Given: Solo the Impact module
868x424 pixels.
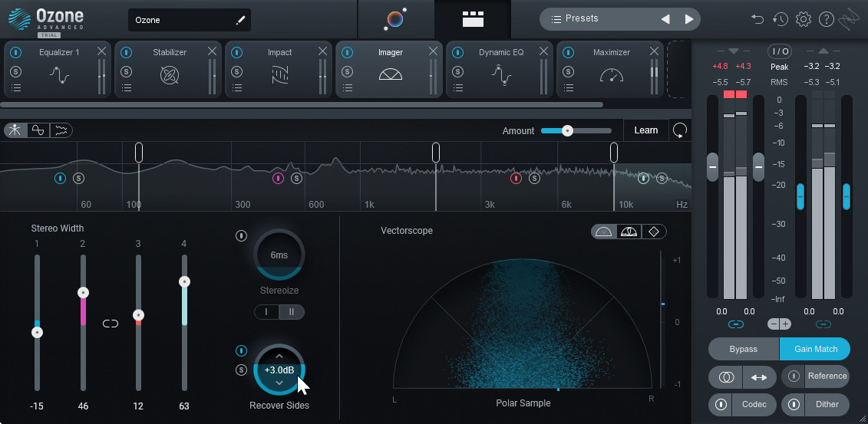Looking at the screenshot, I should [237, 71].
